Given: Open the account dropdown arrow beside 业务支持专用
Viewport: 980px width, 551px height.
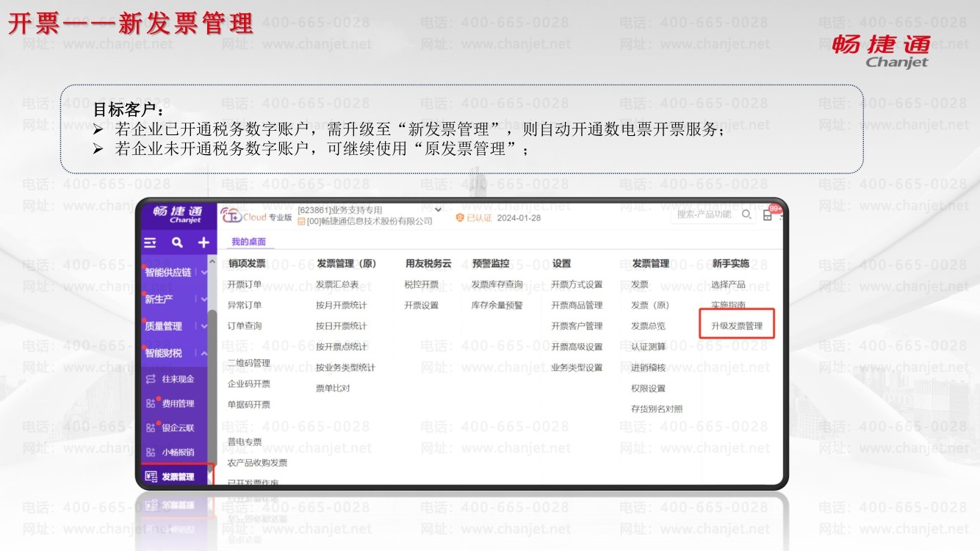Looking at the screenshot, I should (x=439, y=210).
